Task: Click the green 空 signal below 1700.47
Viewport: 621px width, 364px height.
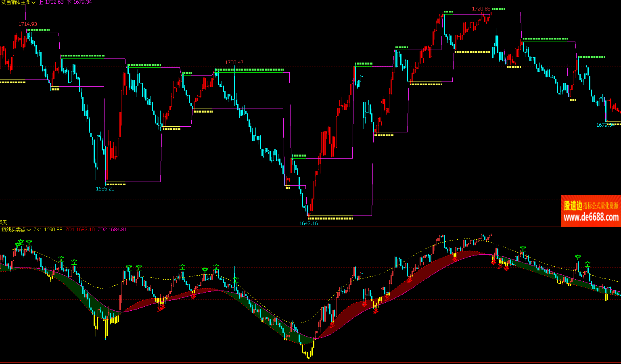Action: coord(236,280)
